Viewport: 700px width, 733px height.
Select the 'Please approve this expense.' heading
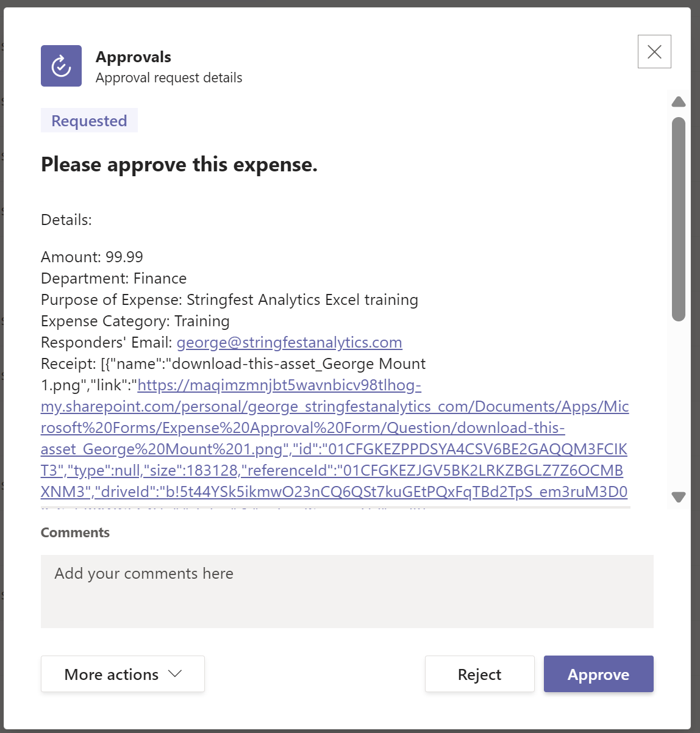point(179,165)
